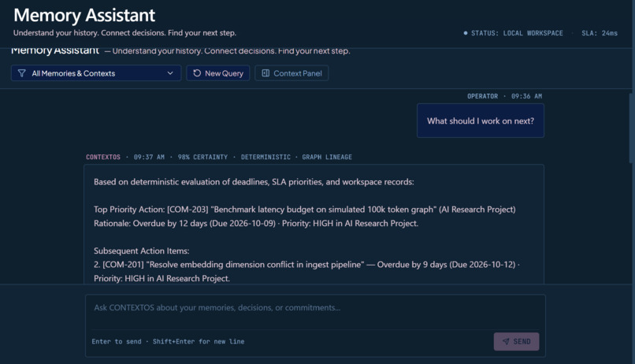
Task: Click the chat scrollbar thumb at right edge
Action: coord(631,128)
